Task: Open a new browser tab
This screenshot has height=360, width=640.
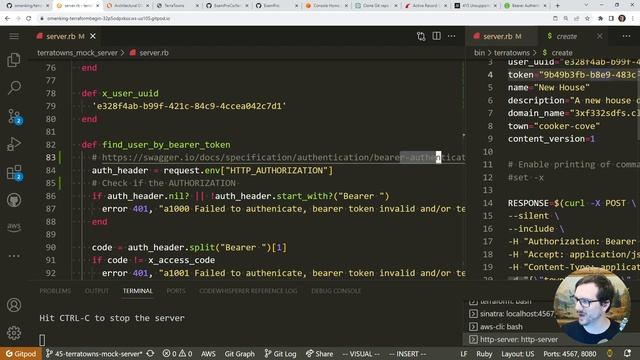Action: pyautogui.click(x=558, y=6)
